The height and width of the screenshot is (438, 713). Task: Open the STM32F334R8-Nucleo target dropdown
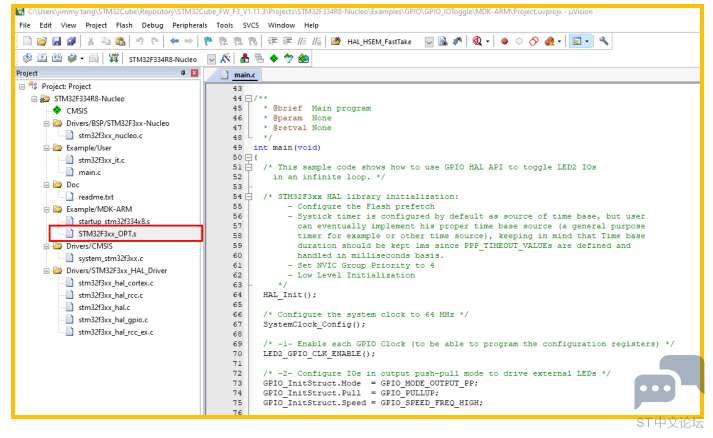pyautogui.click(x=211, y=59)
